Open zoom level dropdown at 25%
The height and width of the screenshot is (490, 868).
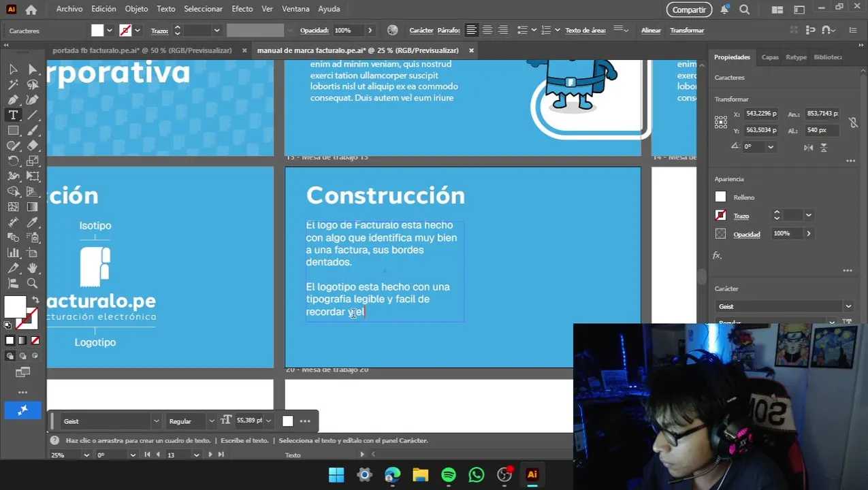click(86, 455)
